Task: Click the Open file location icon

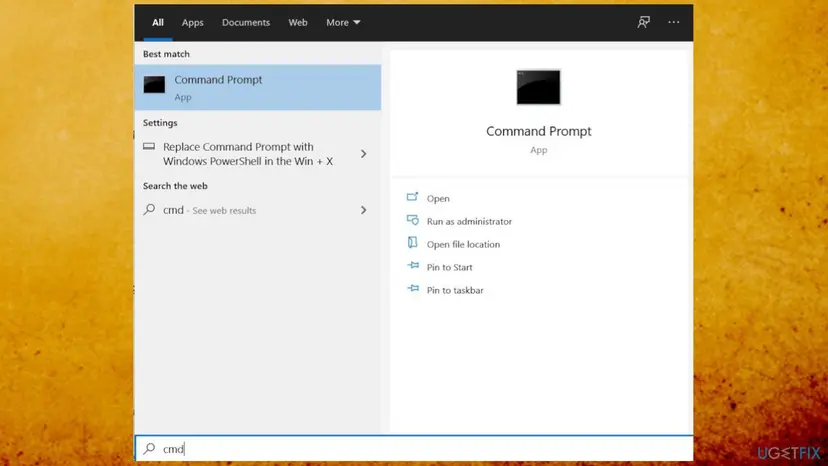Action: (x=412, y=243)
